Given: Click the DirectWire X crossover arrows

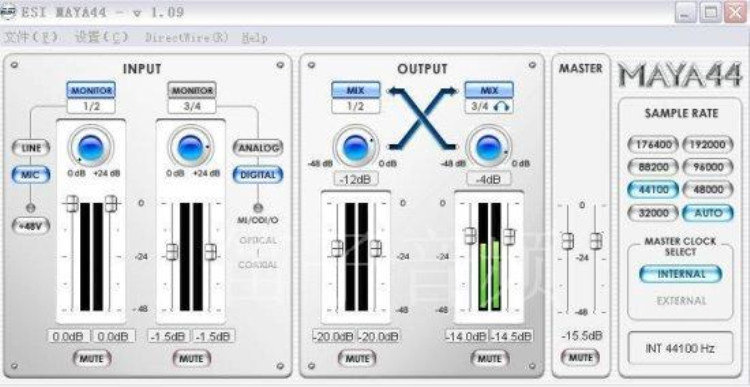Looking at the screenshot, I should pos(422,118).
